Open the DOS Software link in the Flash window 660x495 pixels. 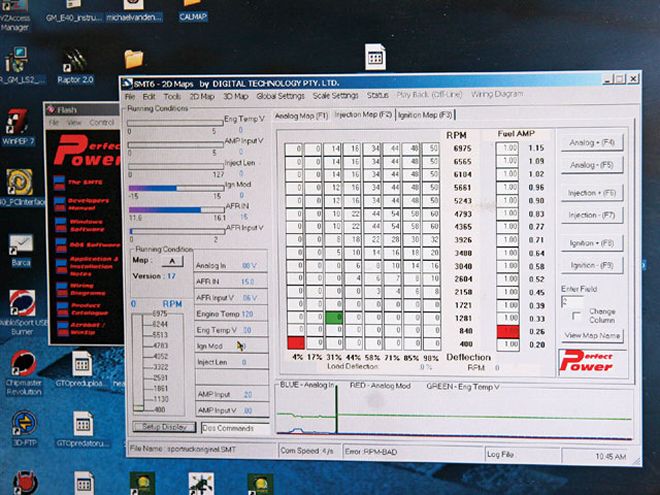click(x=88, y=245)
